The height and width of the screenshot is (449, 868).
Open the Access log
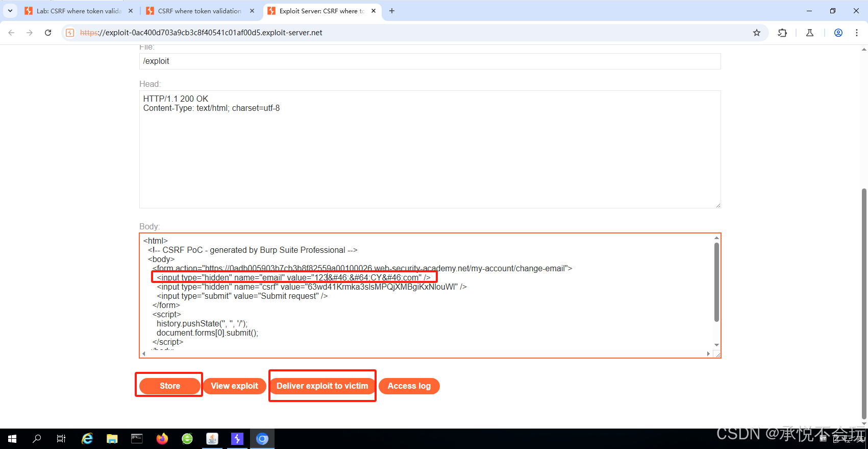(409, 386)
